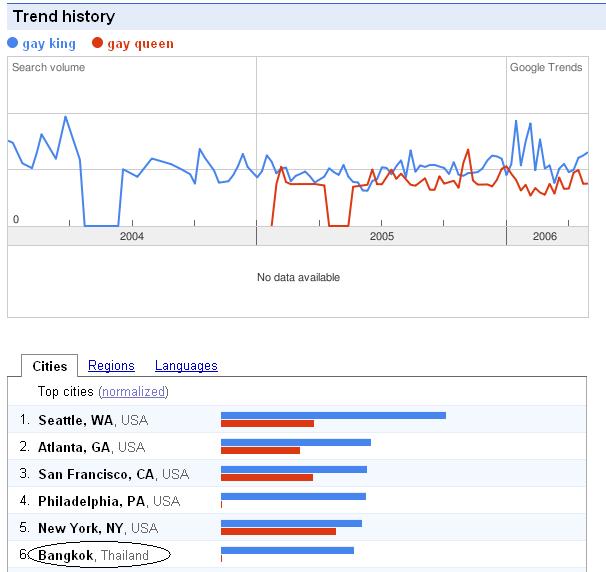This screenshot has height=572, width=606.
Task: Open the normalized link beside Top cities
Action: click(x=134, y=392)
